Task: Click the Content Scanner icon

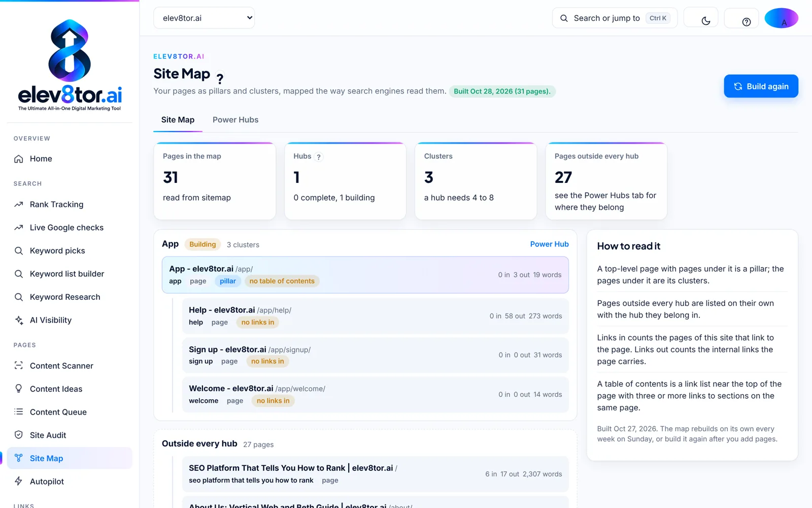Action: (x=19, y=366)
